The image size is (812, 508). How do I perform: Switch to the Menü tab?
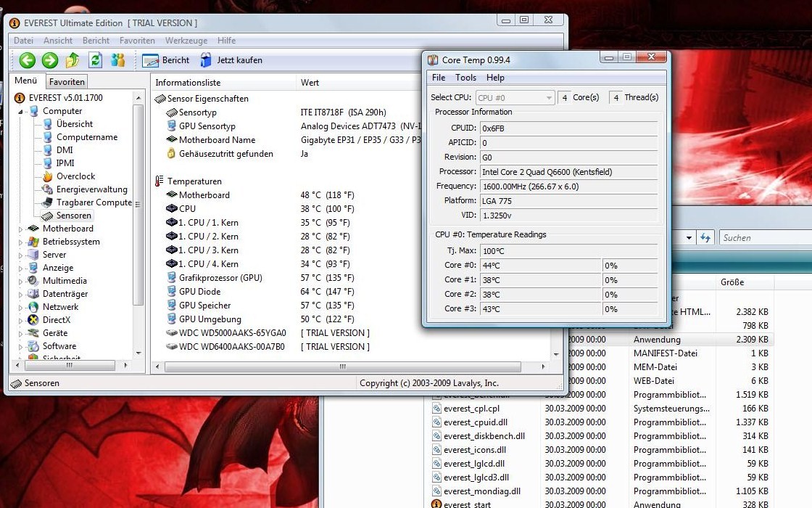26,81
